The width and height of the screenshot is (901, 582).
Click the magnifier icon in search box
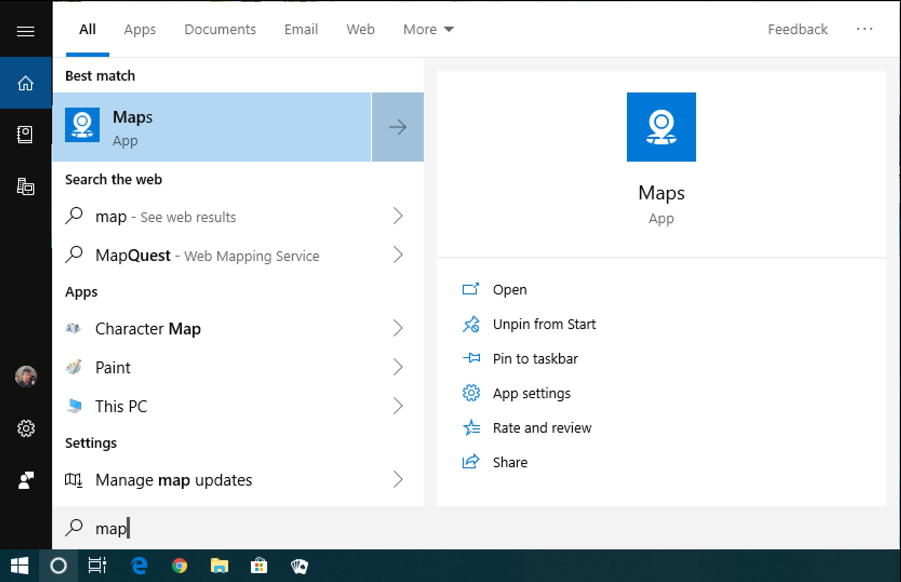74,527
